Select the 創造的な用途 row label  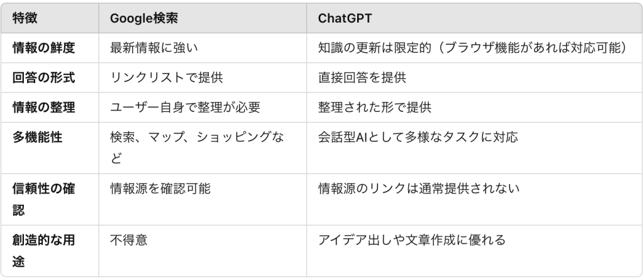[43, 250]
